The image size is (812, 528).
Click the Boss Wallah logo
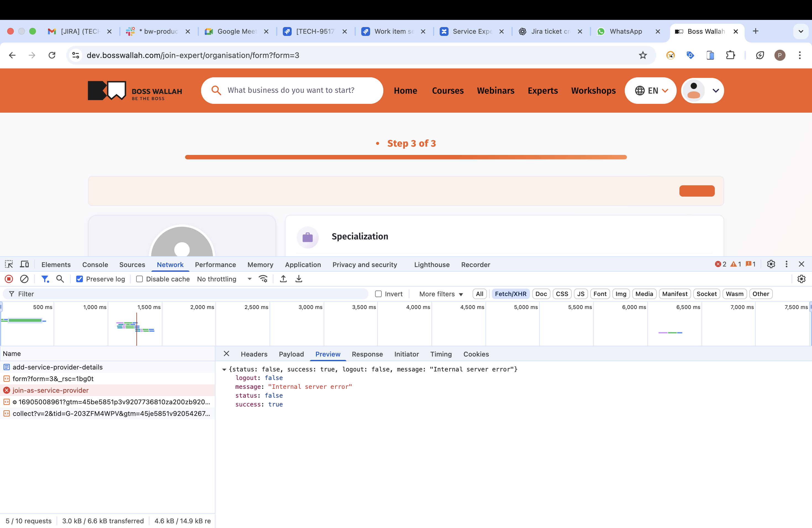click(x=135, y=91)
